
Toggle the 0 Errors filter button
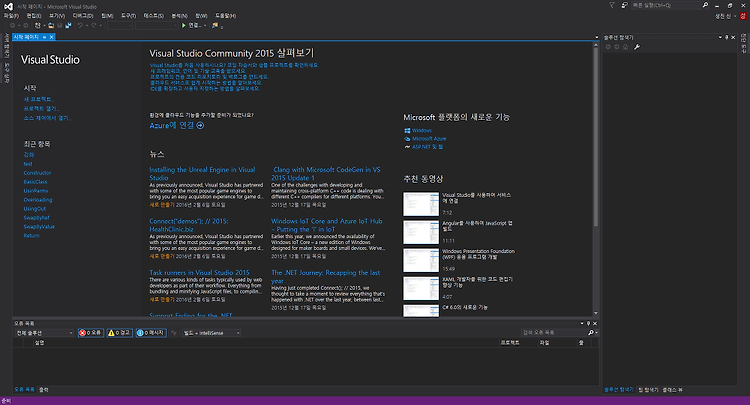(91, 333)
